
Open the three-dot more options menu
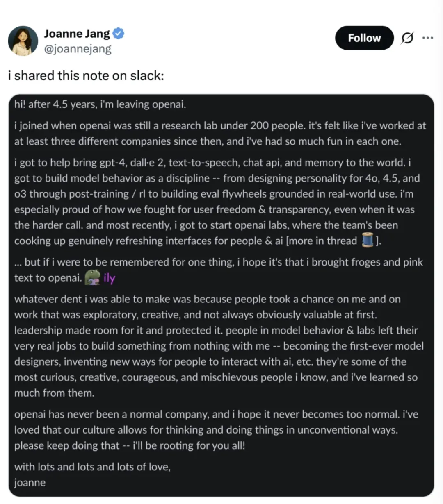(x=427, y=38)
